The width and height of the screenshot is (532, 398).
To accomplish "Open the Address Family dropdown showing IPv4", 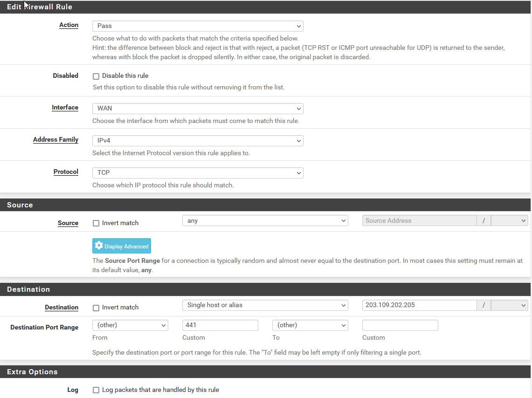I will point(198,141).
